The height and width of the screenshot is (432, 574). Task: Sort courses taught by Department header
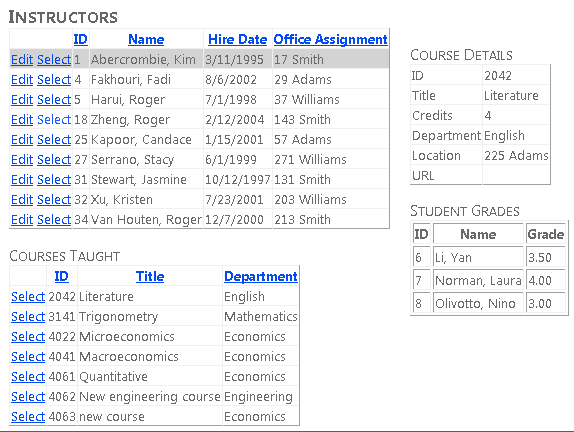point(261,276)
